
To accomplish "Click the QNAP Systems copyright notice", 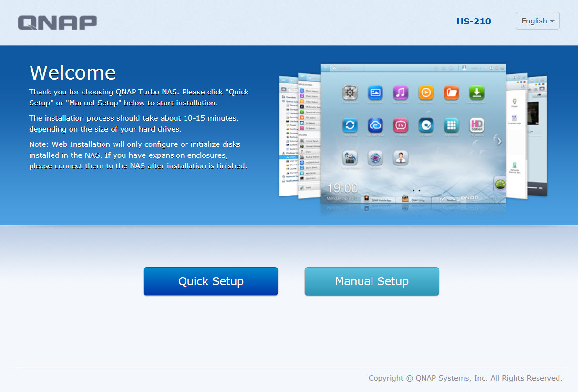I will click(x=465, y=378).
